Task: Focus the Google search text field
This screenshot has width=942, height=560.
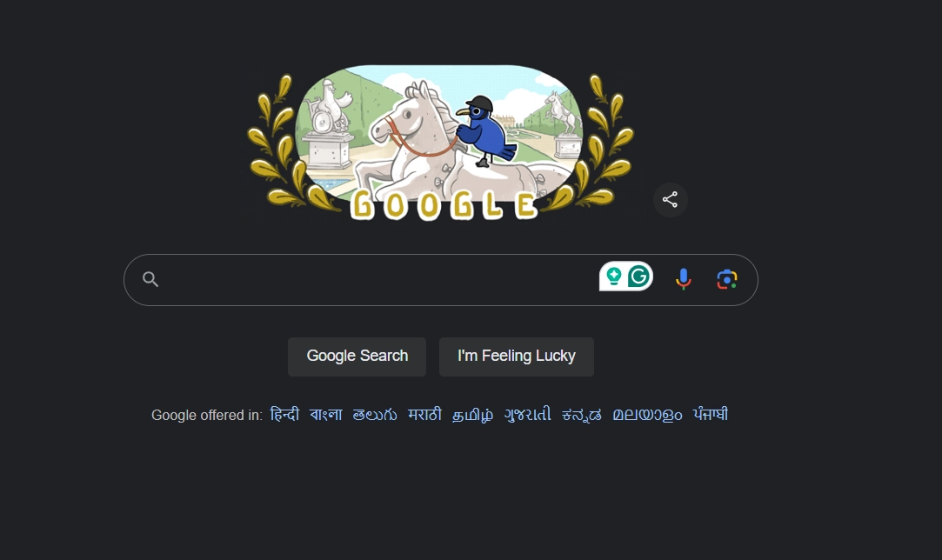Action: coord(378,279)
